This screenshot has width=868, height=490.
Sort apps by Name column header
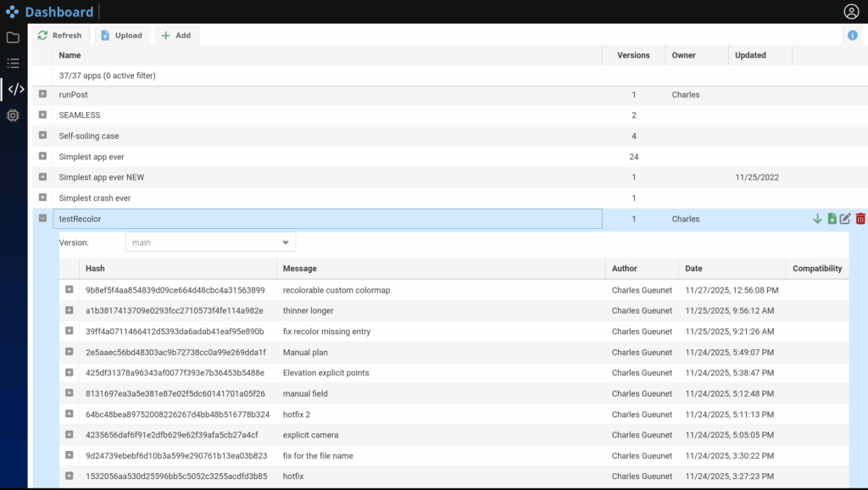click(70, 55)
